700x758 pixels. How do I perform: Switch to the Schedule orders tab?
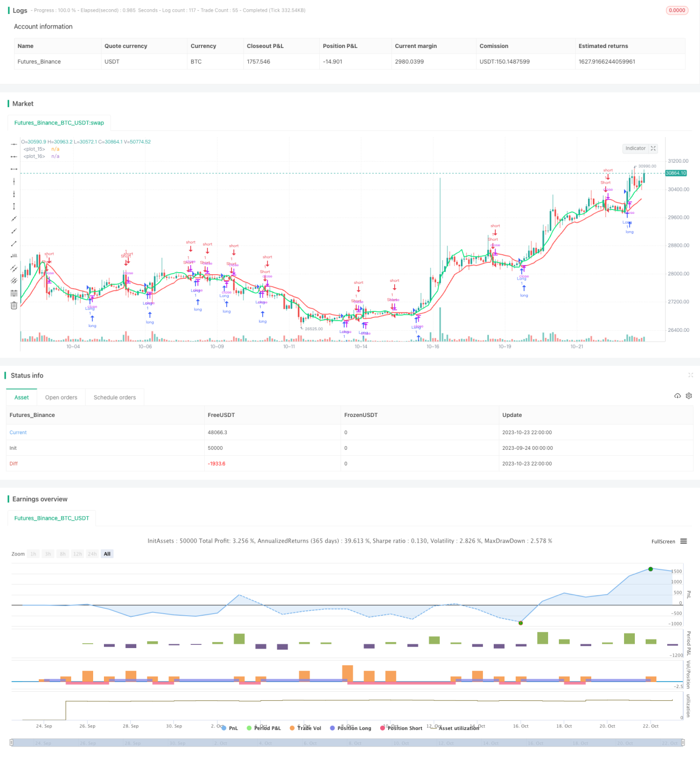click(115, 398)
